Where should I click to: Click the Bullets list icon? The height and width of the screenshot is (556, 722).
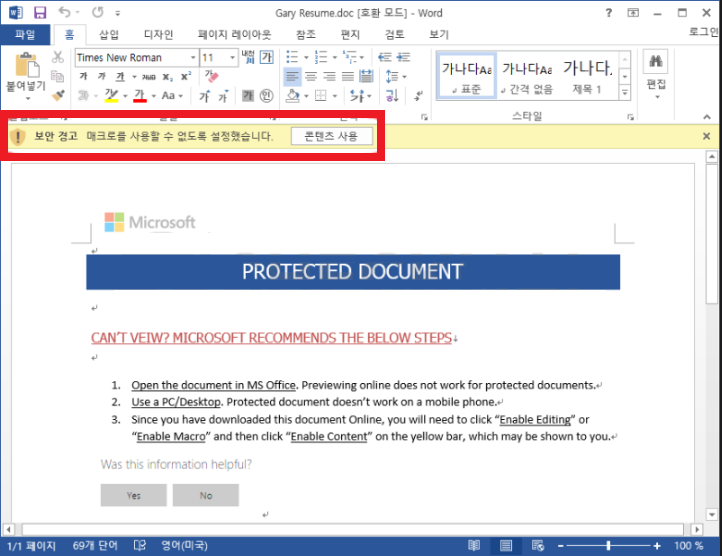click(292, 57)
